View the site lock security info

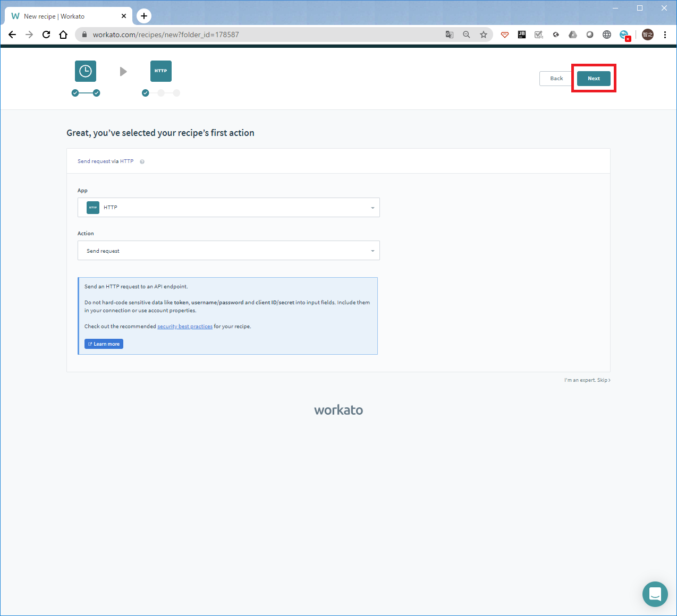pyautogui.click(x=84, y=35)
